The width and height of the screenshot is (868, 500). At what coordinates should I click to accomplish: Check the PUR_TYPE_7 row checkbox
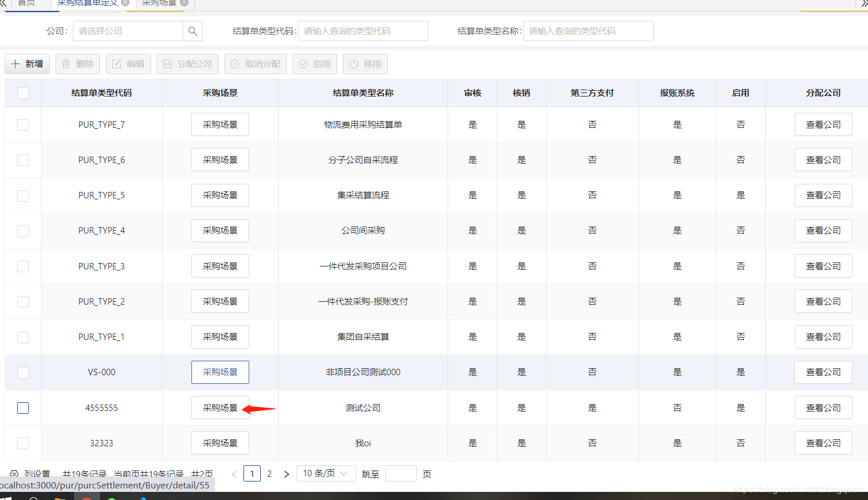[23, 124]
